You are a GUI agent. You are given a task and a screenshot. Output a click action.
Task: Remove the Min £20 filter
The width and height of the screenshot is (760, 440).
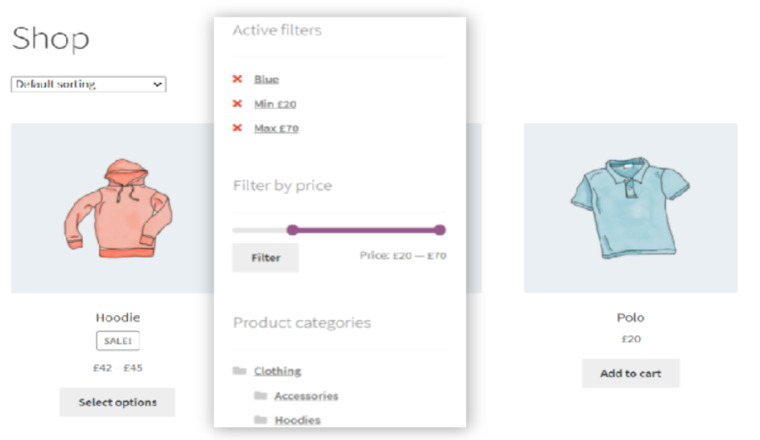[x=237, y=103]
